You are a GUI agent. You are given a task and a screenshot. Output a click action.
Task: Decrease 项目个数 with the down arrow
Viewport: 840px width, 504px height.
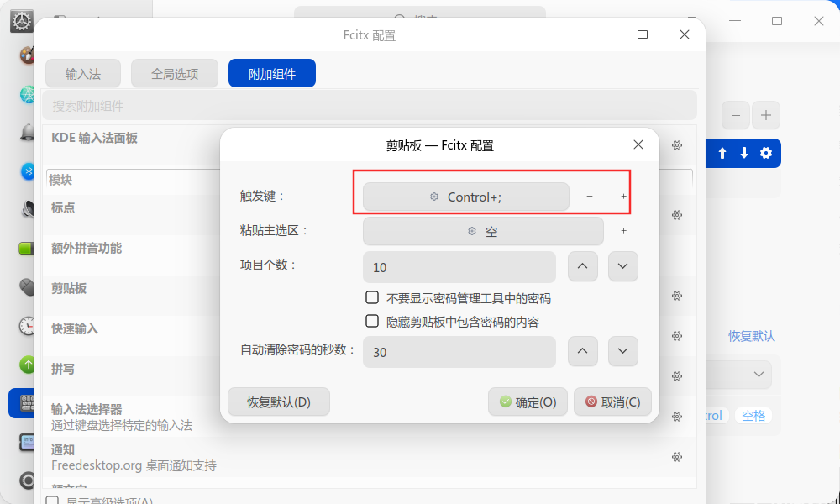[x=623, y=266]
